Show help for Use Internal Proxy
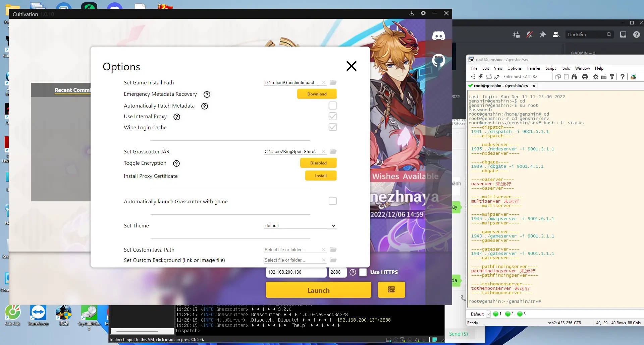Screen dimensions: 644x345 (x=177, y=117)
